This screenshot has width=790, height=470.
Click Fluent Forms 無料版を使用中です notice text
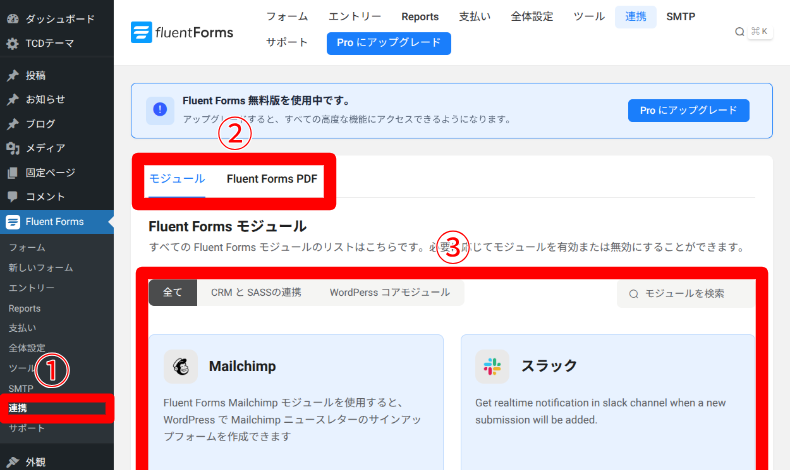tap(266, 101)
